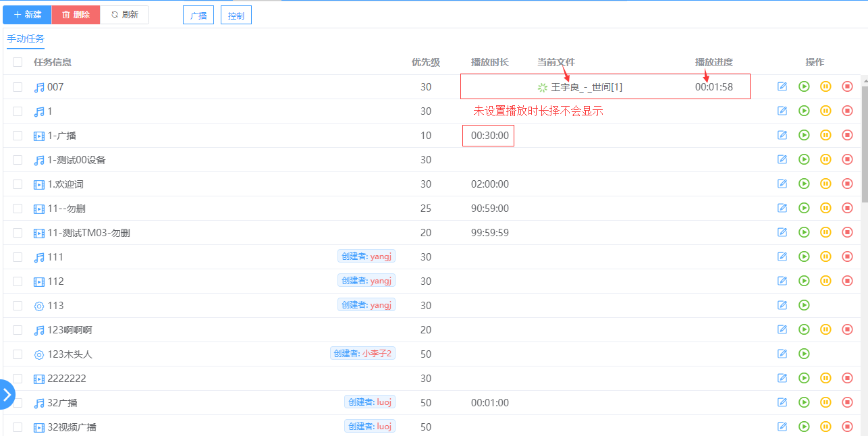Tick the checkbox for task 007
The image size is (868, 436).
point(18,87)
